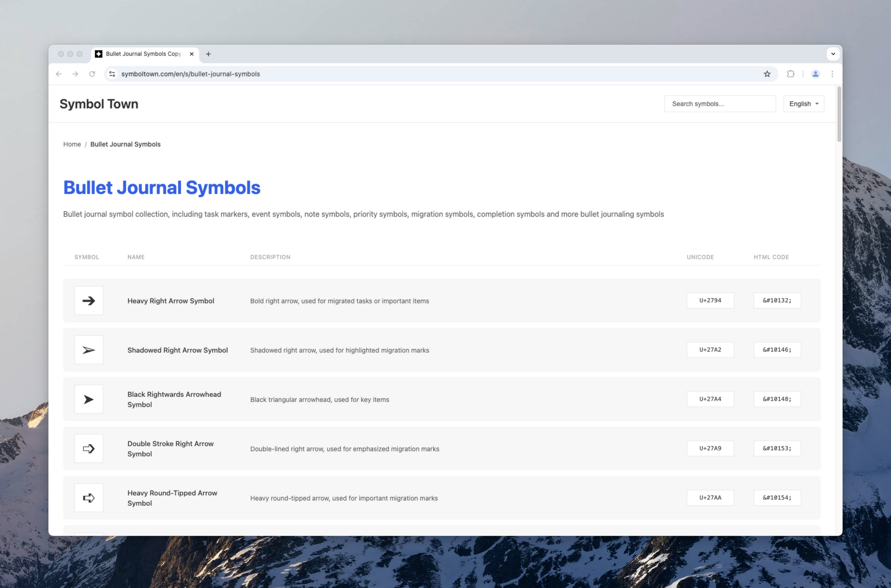Open a new browser tab

coord(208,54)
